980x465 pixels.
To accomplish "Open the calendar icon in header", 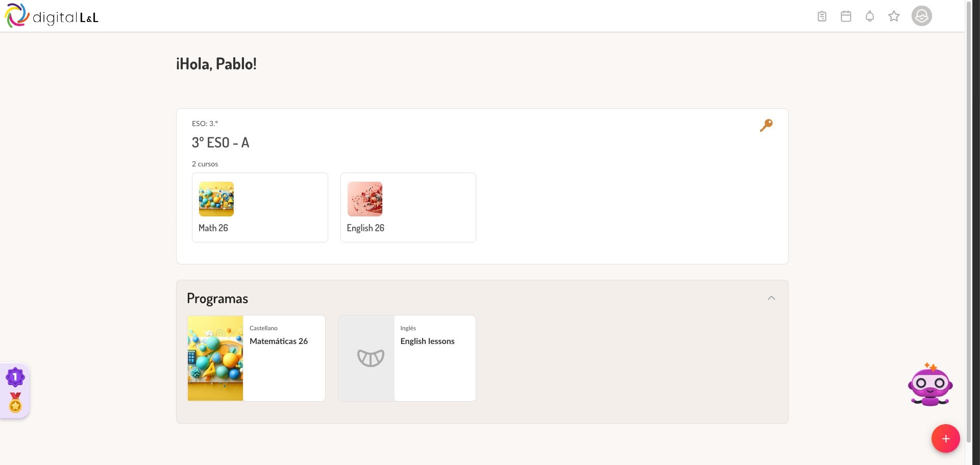I will 846,16.
